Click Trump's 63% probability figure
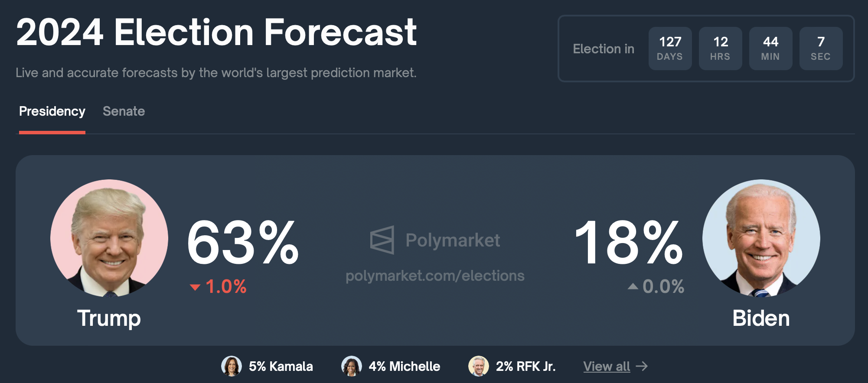Viewport: 868px width, 383px height. (243, 242)
